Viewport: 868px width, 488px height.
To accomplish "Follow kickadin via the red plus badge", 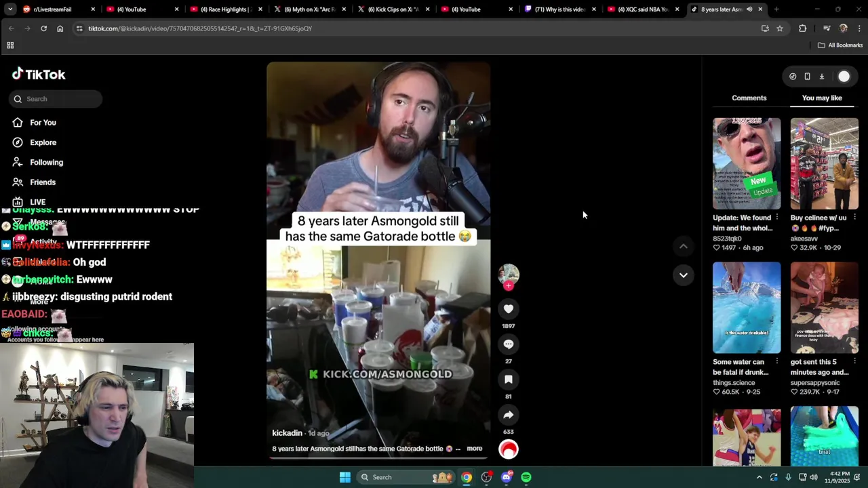I will [509, 286].
